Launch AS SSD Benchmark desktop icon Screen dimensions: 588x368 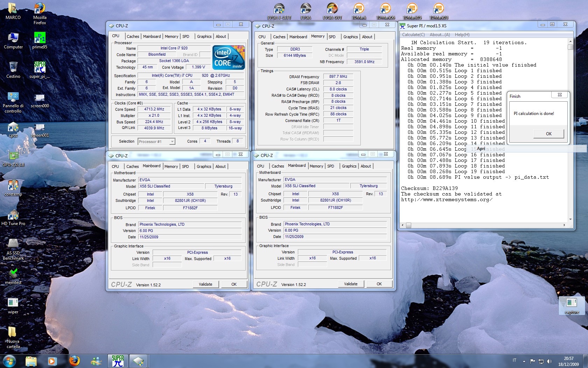tap(13, 250)
